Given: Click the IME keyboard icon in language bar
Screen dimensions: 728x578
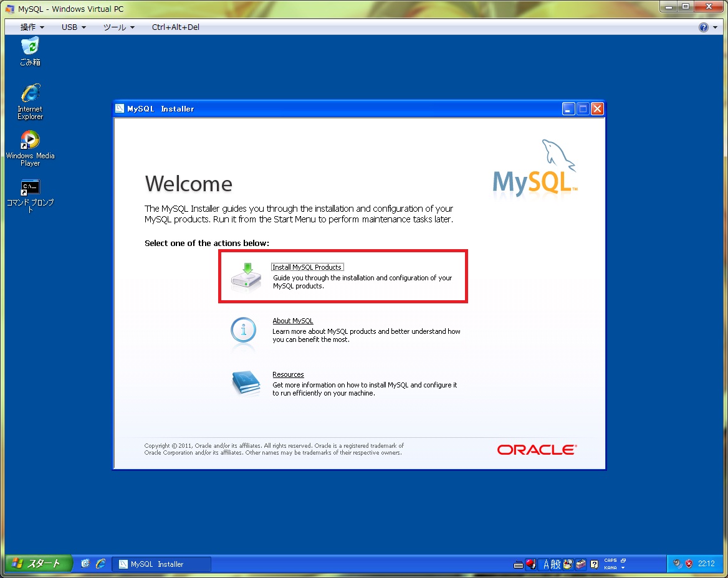Looking at the screenshot, I should pyautogui.click(x=519, y=564).
